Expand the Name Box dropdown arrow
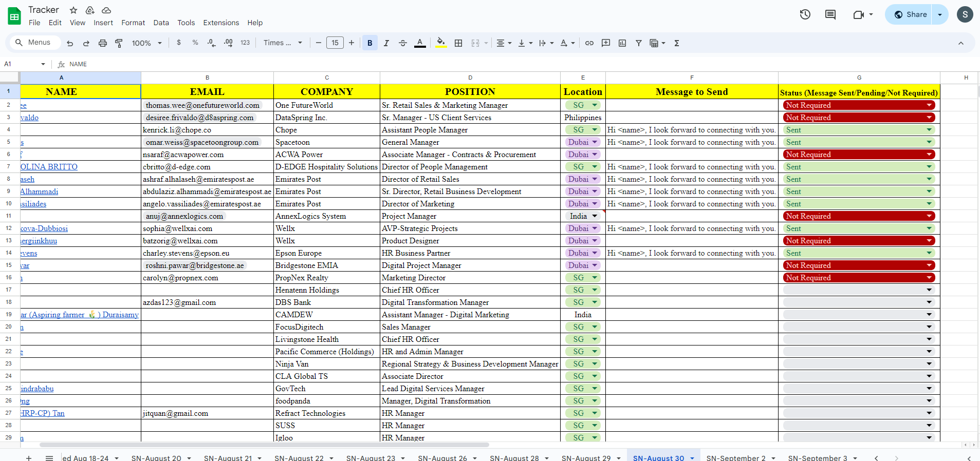 click(x=43, y=64)
